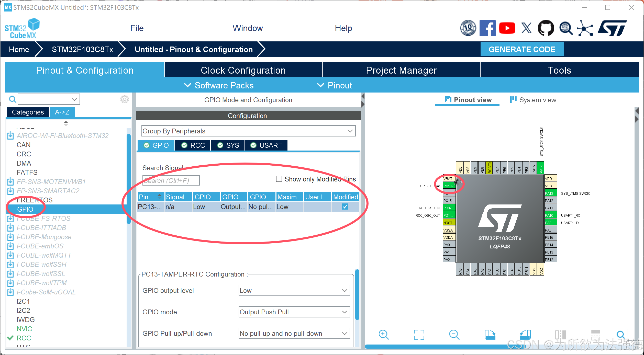The height and width of the screenshot is (355, 644).
Task: Open the GPIO mode Output Push Pull dropdown
Action: [x=294, y=312]
